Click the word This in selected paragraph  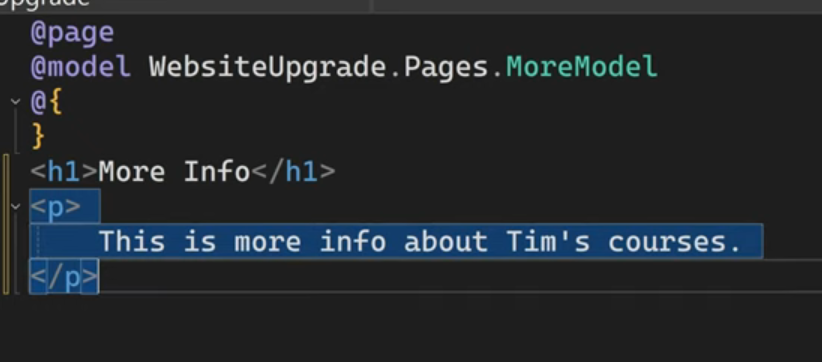coord(132,241)
